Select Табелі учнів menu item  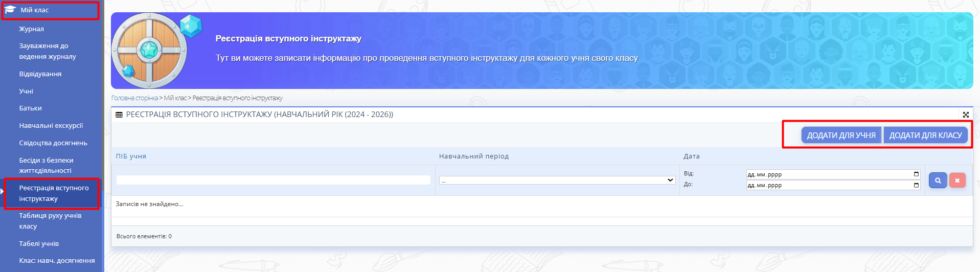pos(39,244)
